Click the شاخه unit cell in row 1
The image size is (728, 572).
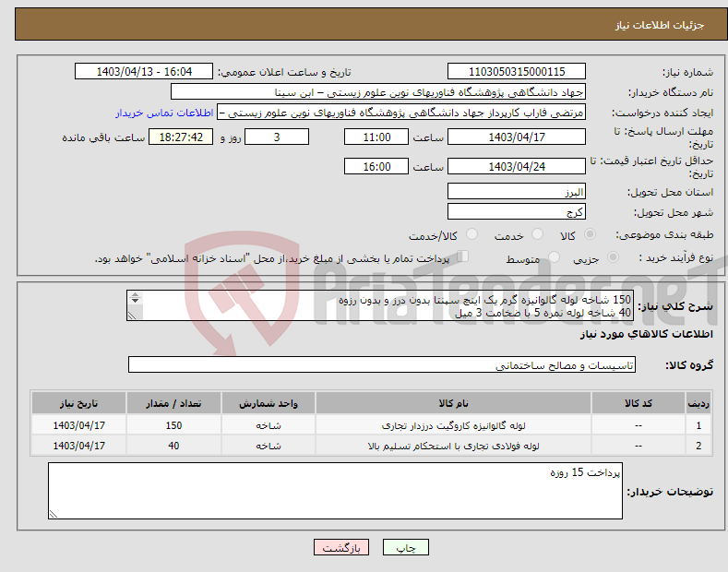pyautogui.click(x=269, y=425)
